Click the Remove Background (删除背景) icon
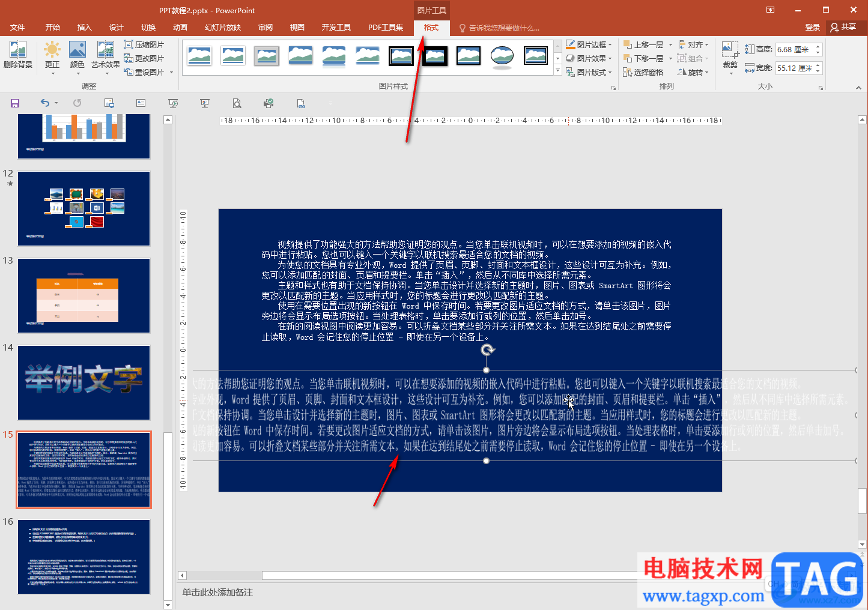 coord(18,55)
